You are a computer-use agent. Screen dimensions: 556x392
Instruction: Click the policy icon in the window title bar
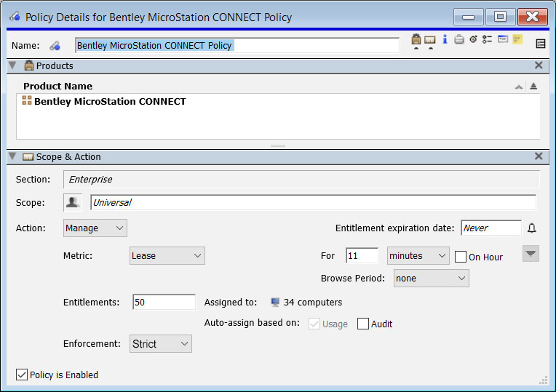[15, 16]
